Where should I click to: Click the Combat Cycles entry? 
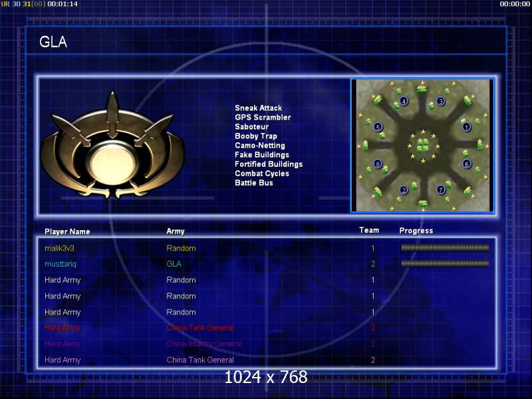click(262, 174)
